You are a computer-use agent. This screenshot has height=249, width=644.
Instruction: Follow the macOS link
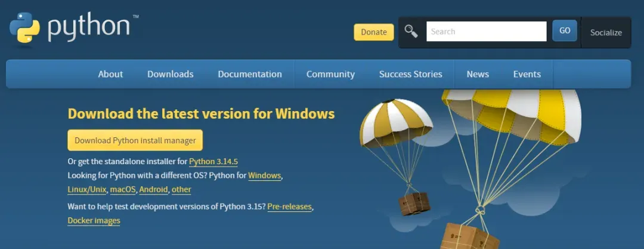click(x=123, y=189)
